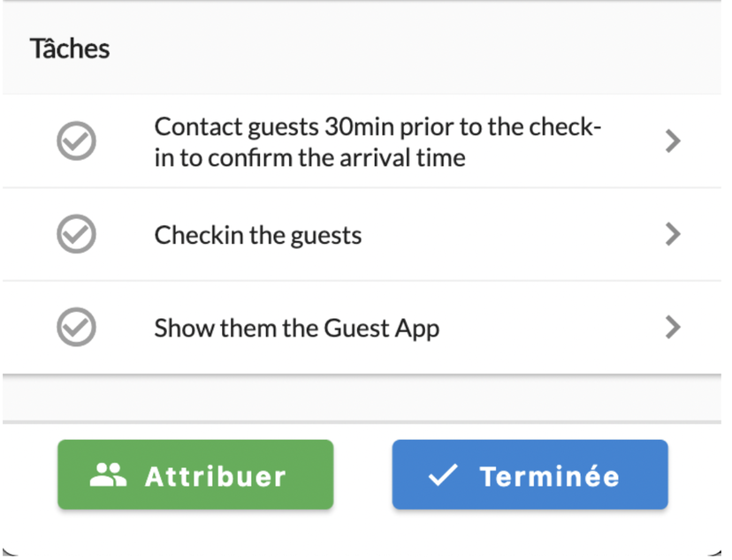Toggle the check circle for Show them the Guest App
The width and height of the screenshot is (732, 560).
tap(77, 327)
